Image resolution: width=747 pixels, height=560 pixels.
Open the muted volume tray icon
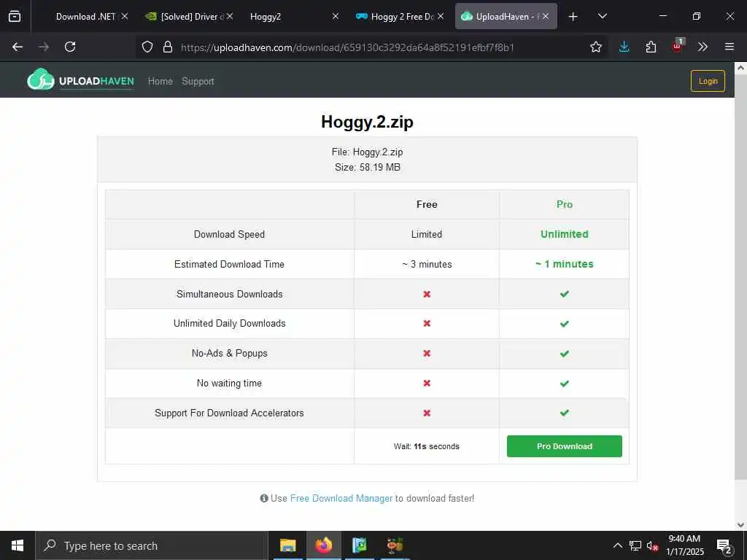(652, 545)
